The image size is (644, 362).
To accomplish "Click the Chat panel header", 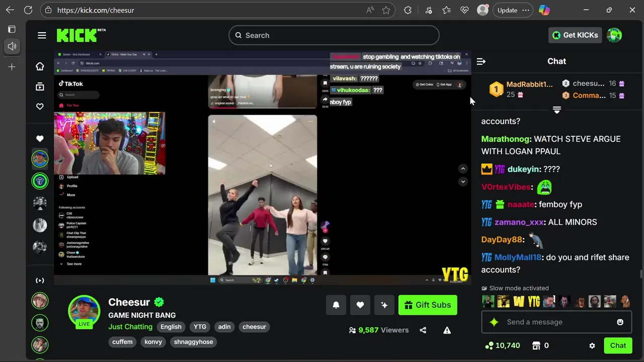I will coord(556,61).
